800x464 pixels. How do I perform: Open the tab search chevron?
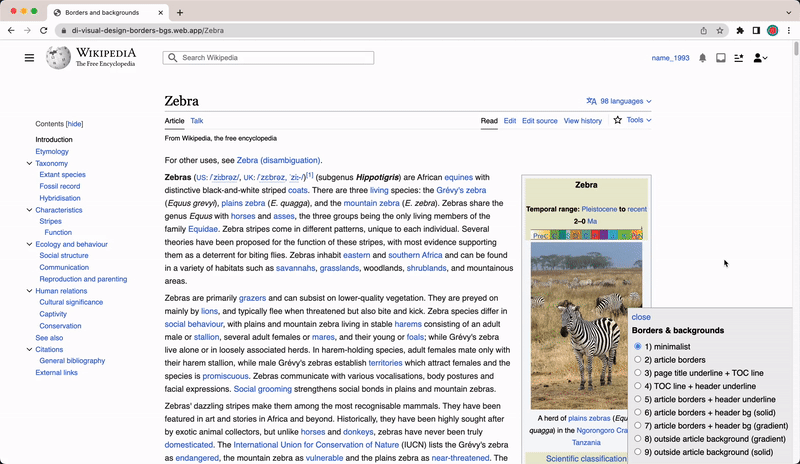789,12
